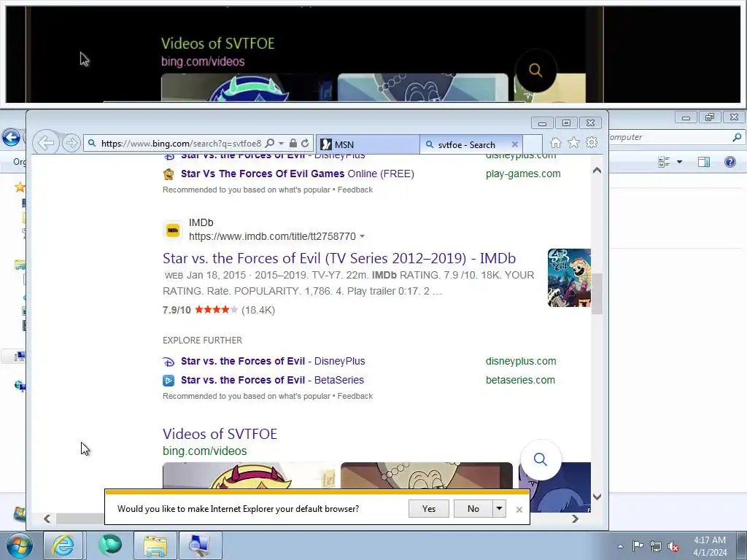Click the Explorer window back button behind browser
The height and width of the screenshot is (560, 747).
point(10,138)
